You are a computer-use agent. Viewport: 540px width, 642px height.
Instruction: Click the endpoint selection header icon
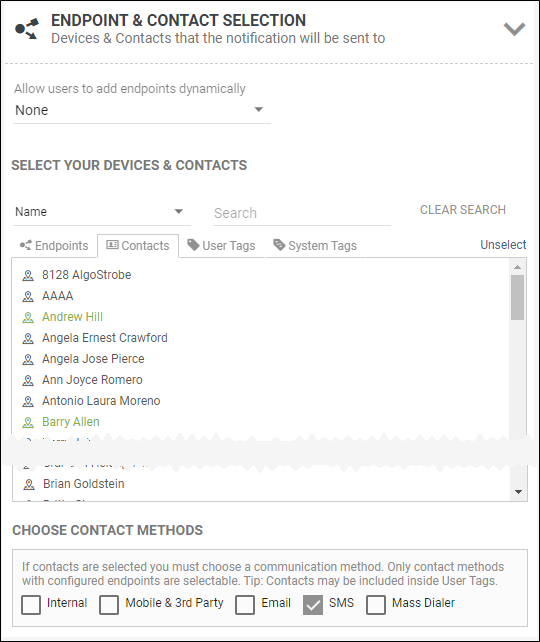tap(27, 29)
